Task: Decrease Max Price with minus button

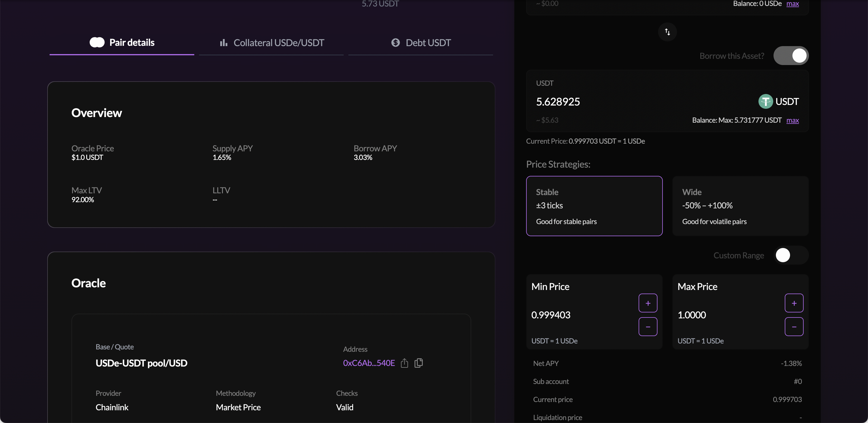Action: 794,327
